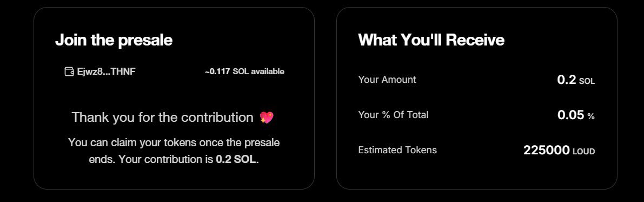The image size is (644, 202).
Task: Click the Join the presale heading
Action: coord(114,40)
